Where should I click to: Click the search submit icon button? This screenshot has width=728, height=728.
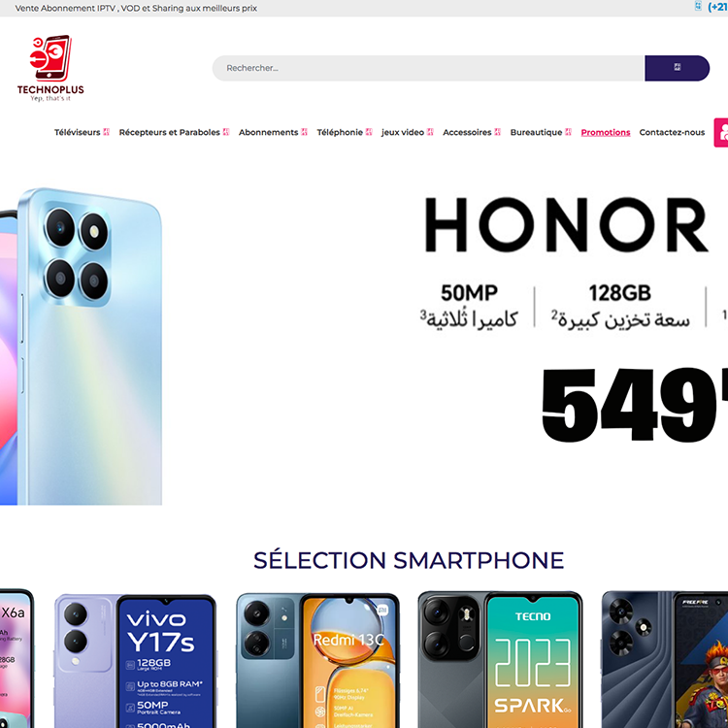[x=677, y=68]
